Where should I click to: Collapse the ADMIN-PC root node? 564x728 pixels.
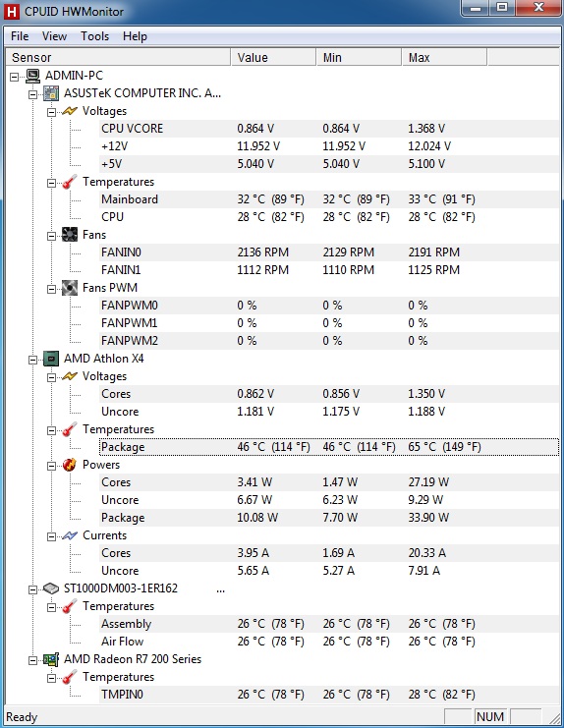coord(15,77)
